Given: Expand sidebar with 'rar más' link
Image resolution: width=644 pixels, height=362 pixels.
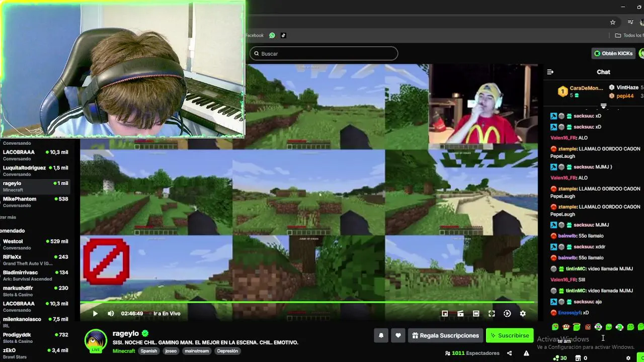Looking at the screenshot, I should [8, 217].
